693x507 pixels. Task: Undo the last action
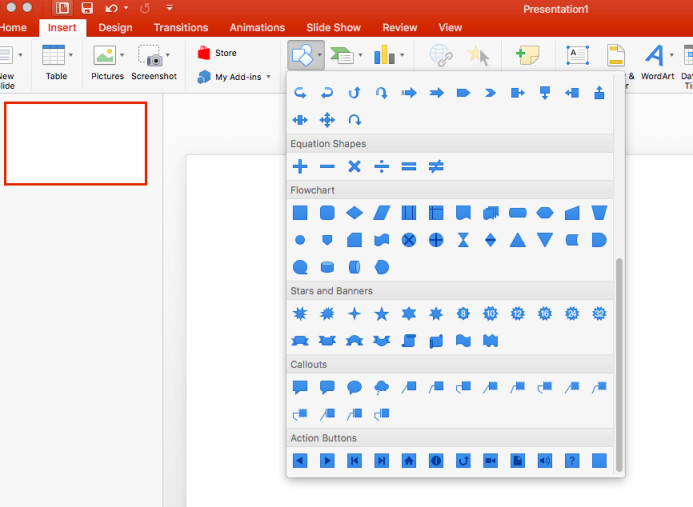[111, 8]
